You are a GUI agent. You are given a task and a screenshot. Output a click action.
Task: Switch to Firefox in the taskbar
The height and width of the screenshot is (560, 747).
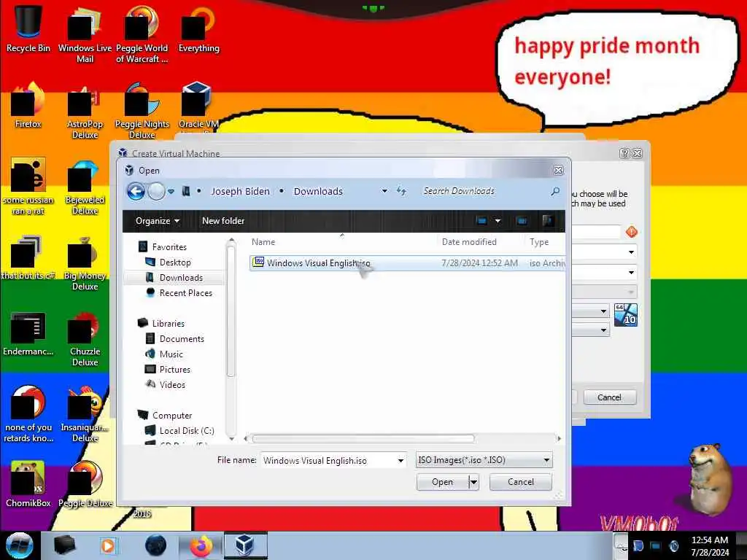[x=201, y=545]
